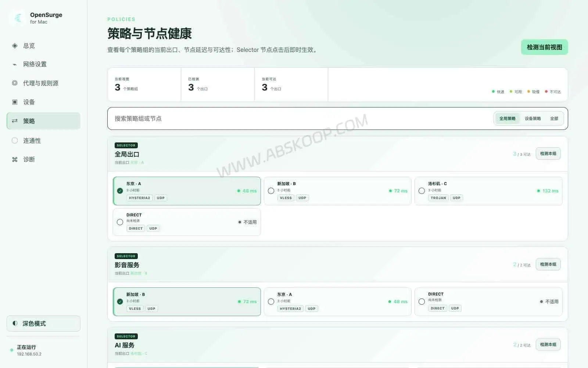The height and width of the screenshot is (368, 588).
Task: Click the 连通性 circle icon
Action: click(x=15, y=141)
